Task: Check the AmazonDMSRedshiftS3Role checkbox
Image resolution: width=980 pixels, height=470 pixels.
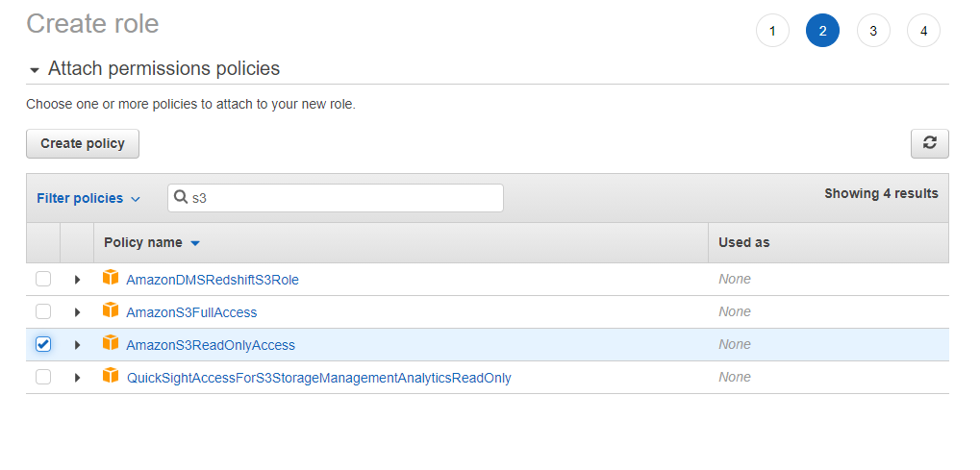Action: [x=43, y=279]
